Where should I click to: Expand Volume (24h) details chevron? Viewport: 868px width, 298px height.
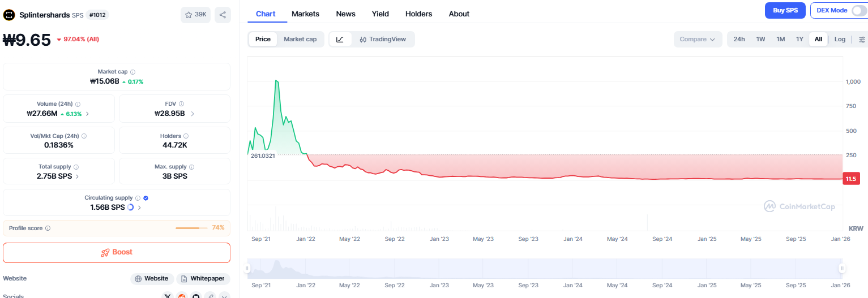point(87,114)
